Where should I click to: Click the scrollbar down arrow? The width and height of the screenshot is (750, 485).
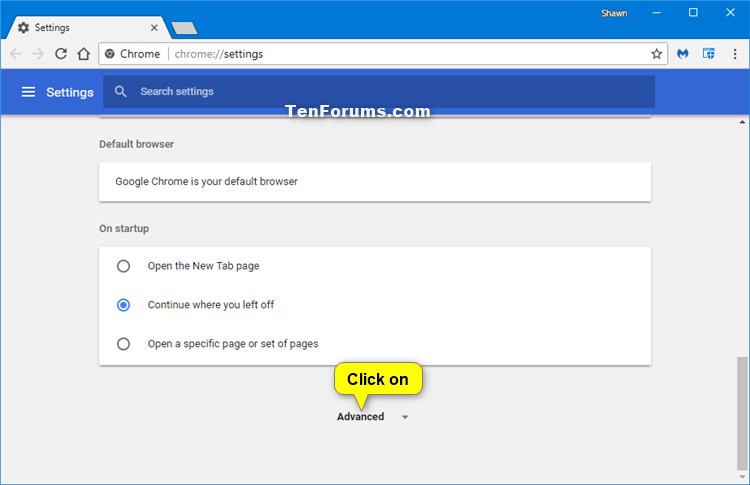coord(742,477)
